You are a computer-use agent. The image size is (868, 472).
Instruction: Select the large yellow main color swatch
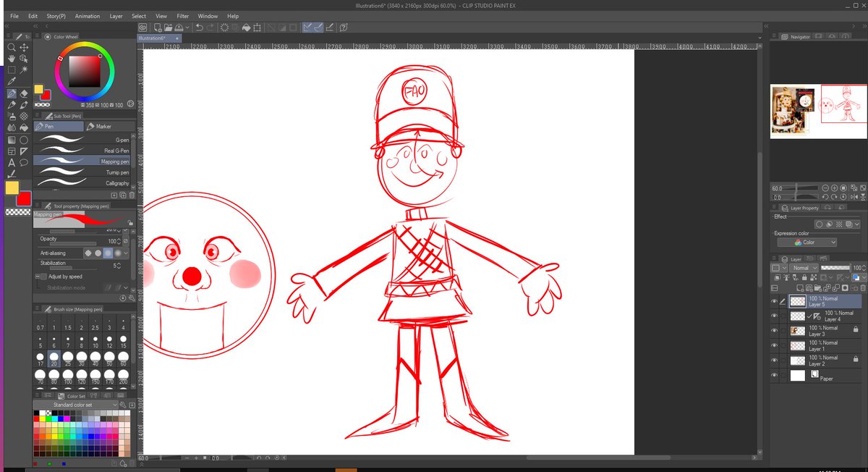coord(12,187)
